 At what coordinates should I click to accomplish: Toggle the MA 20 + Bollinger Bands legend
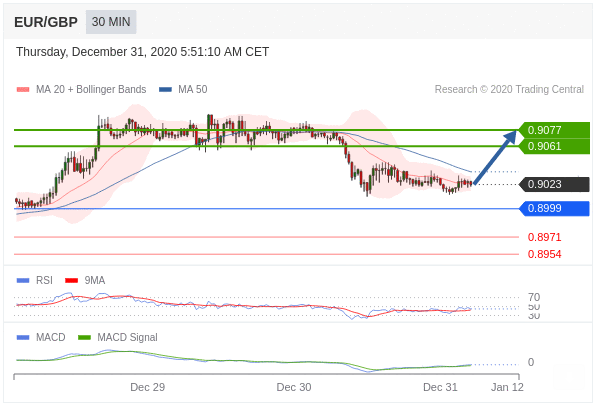(x=82, y=90)
